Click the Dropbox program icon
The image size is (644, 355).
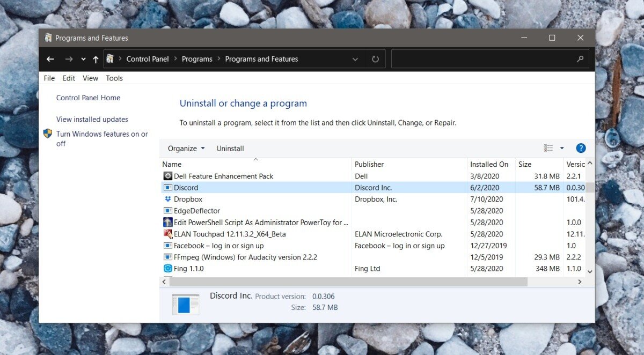pyautogui.click(x=167, y=199)
